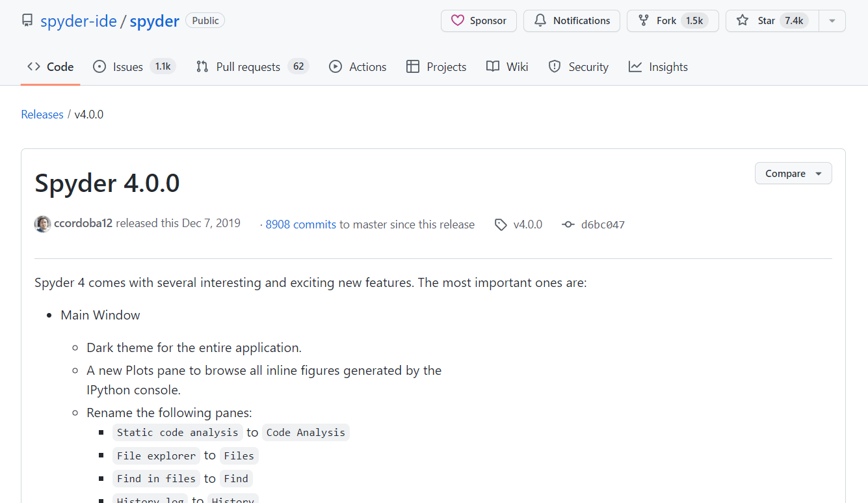The height and width of the screenshot is (503, 868).
Task: Click ccordoba12's avatar image
Action: tap(43, 224)
